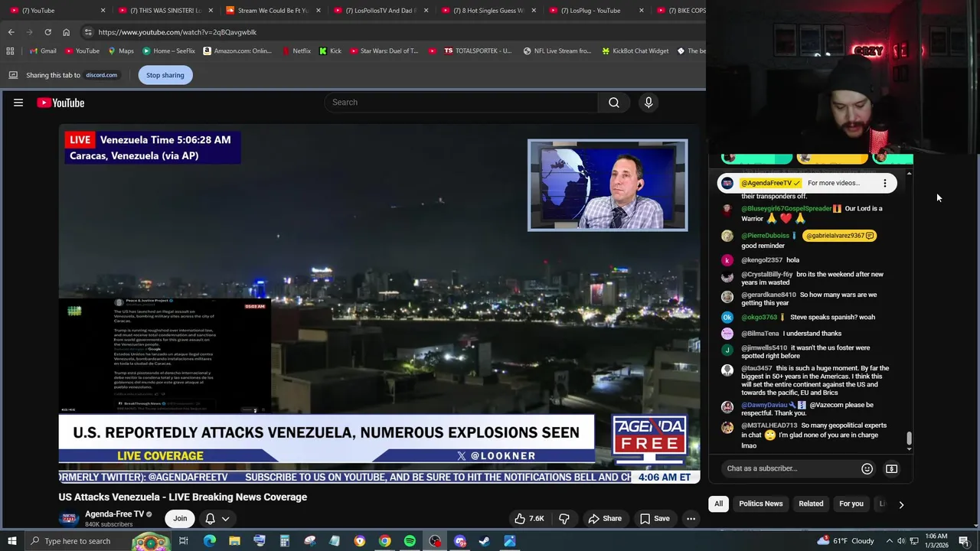The height and width of the screenshot is (551, 980).
Task: Click the browser Home button
Action: pyautogui.click(x=66, y=32)
